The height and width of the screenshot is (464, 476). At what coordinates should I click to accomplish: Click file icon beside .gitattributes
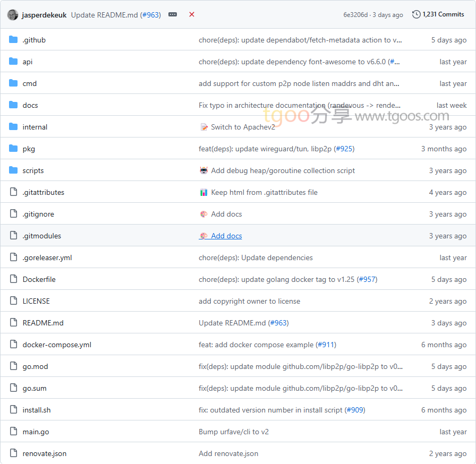click(x=13, y=192)
